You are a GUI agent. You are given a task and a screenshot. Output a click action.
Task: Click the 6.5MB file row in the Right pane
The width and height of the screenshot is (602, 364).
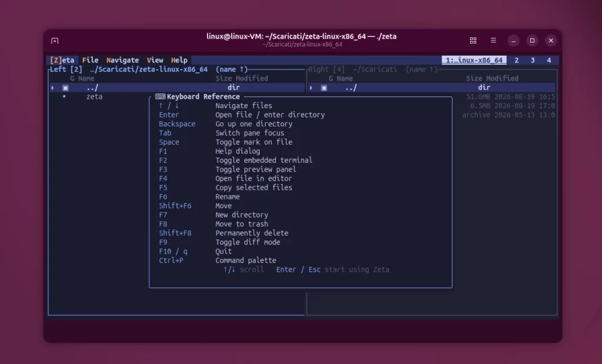[x=512, y=106]
